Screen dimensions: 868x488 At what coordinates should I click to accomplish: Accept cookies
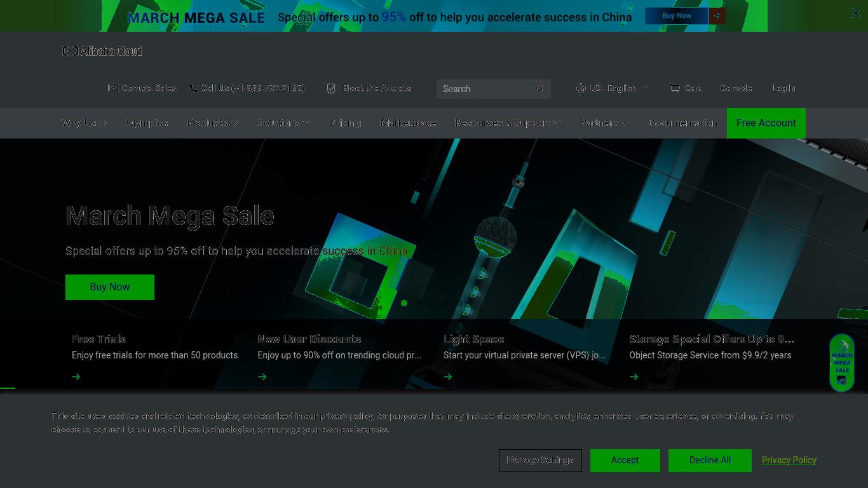(625, 460)
